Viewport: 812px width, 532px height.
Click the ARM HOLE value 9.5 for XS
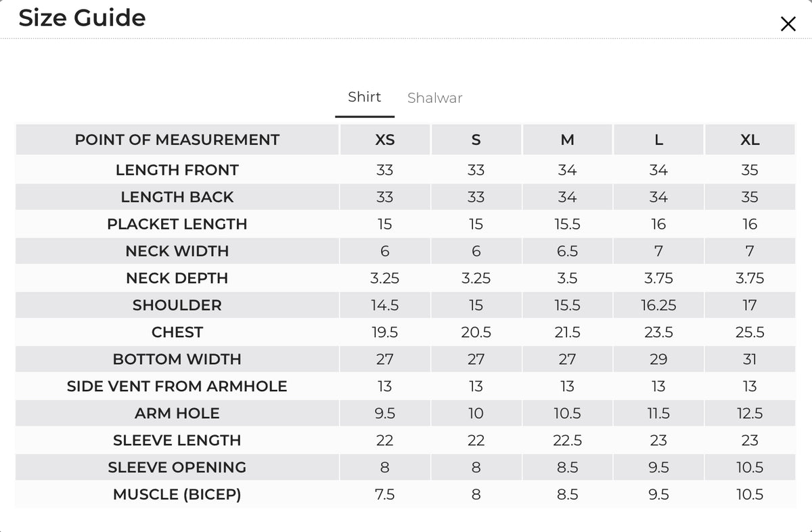coord(384,414)
